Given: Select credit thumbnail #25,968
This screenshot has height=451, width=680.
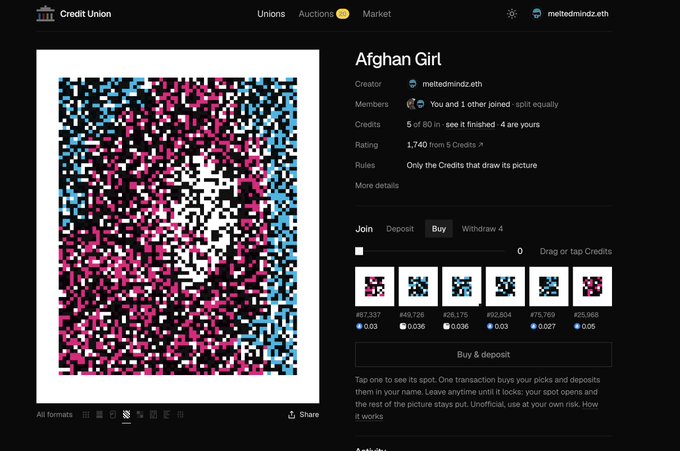Looking at the screenshot, I should tap(592, 286).
